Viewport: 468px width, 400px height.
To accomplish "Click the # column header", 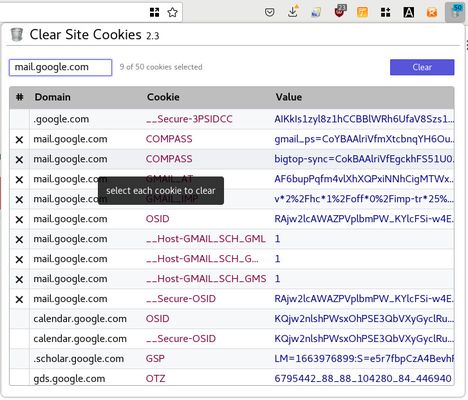I will click(20, 97).
